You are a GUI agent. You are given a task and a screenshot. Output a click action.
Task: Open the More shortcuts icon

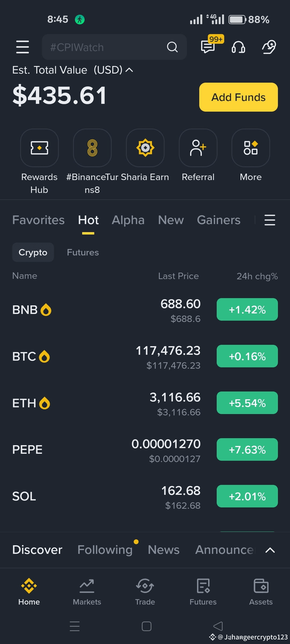pyautogui.click(x=251, y=148)
